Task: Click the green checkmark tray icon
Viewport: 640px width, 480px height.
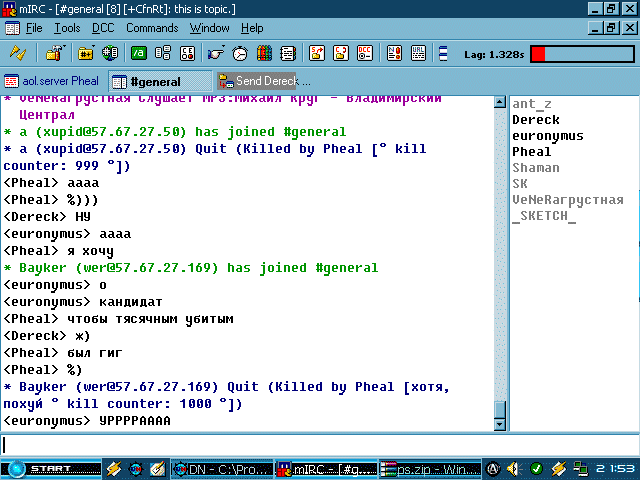Action: 536,469
